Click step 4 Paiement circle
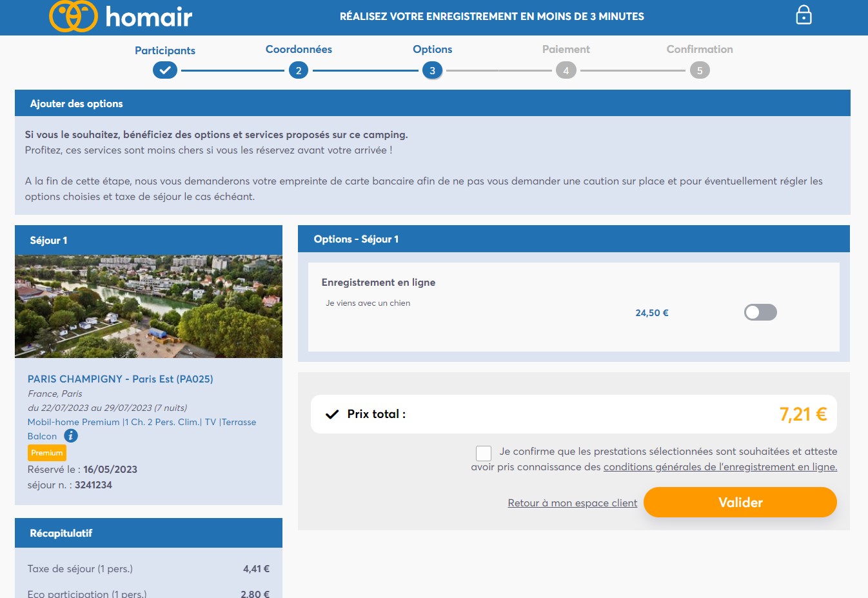 (566, 70)
